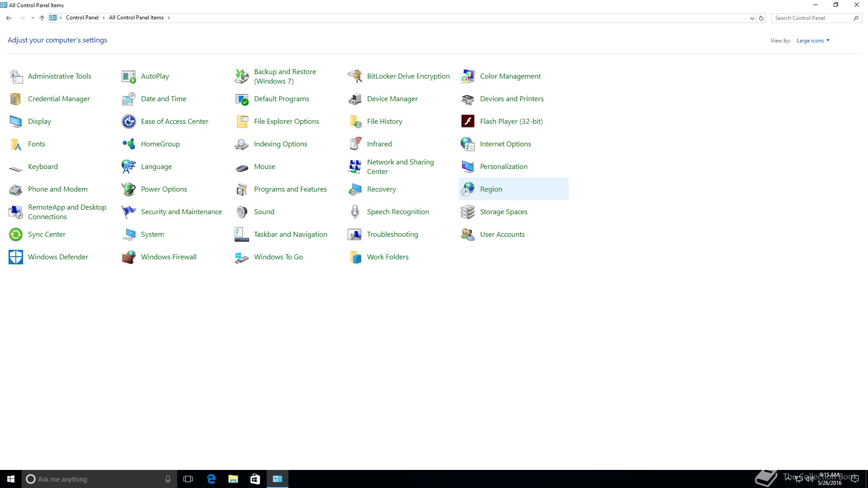Image resolution: width=868 pixels, height=488 pixels.
Task: Open the Work Folders link
Action: click(388, 257)
